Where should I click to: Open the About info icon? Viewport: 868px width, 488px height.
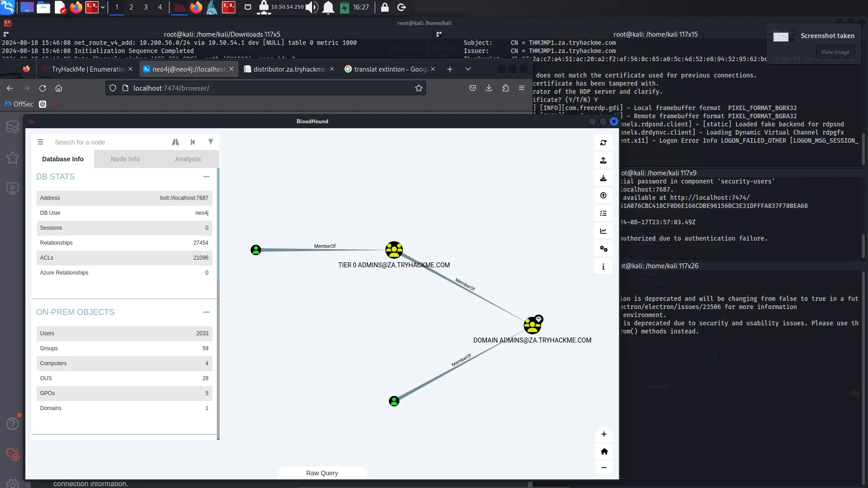(x=603, y=266)
